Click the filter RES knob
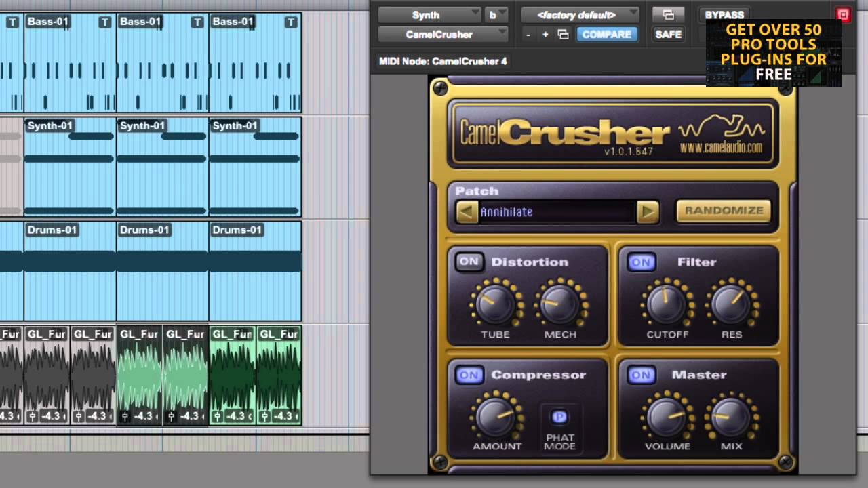868x488 pixels. pyautogui.click(x=732, y=304)
